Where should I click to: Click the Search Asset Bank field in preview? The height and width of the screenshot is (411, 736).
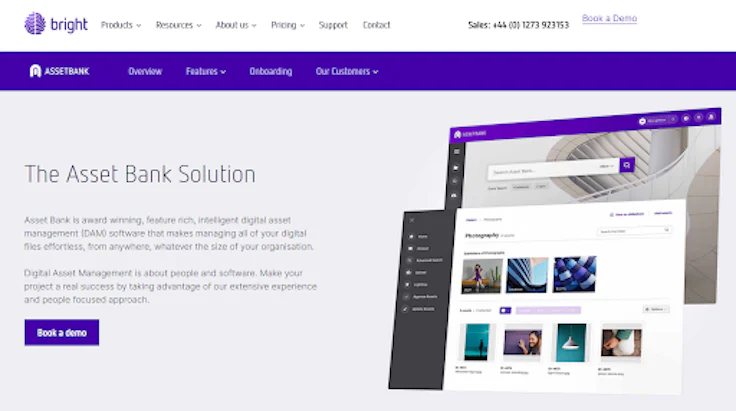coord(553,170)
